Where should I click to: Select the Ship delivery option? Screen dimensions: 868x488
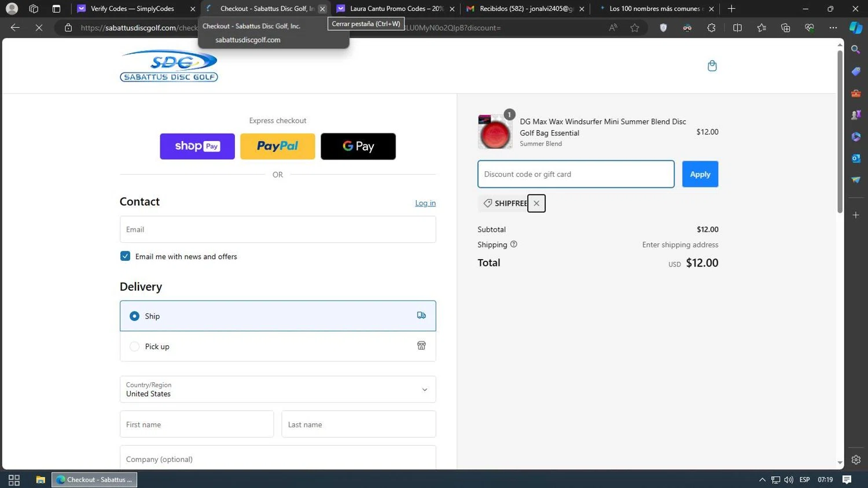(278, 316)
